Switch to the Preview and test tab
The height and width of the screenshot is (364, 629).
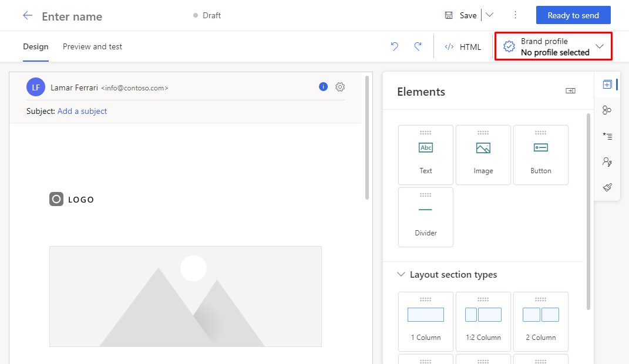[92, 46]
